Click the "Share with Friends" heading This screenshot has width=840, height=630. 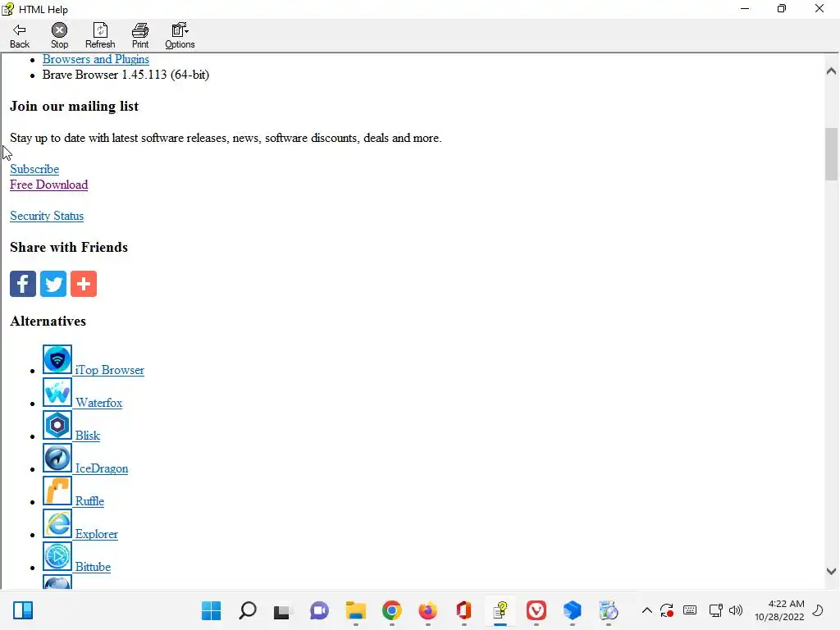click(x=69, y=248)
